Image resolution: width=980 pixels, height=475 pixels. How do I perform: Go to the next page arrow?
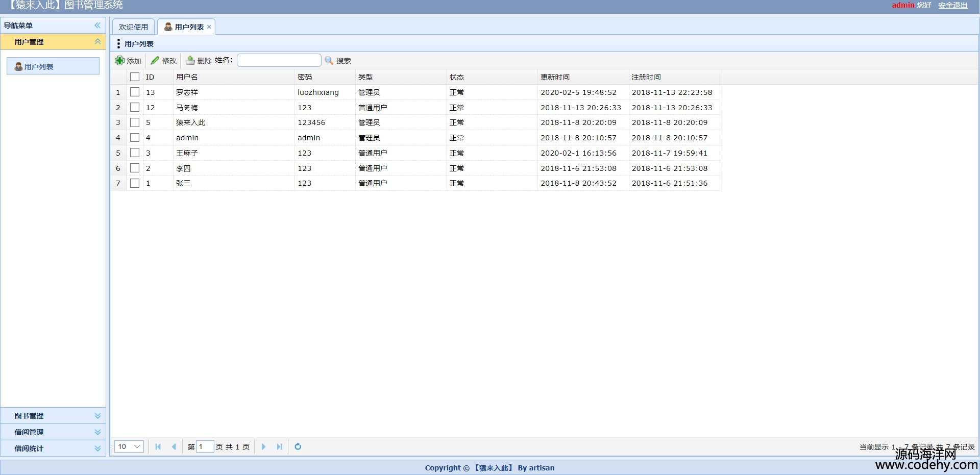pos(263,447)
